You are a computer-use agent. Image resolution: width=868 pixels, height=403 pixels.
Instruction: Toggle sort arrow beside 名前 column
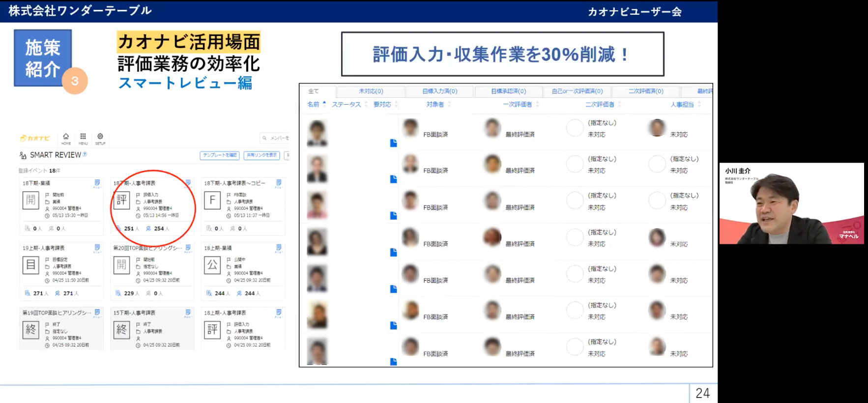click(324, 104)
